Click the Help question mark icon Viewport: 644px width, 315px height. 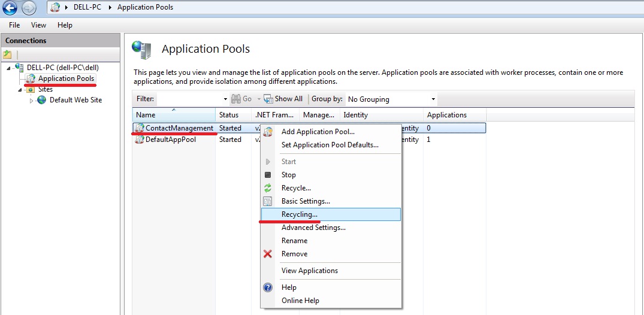(268, 287)
